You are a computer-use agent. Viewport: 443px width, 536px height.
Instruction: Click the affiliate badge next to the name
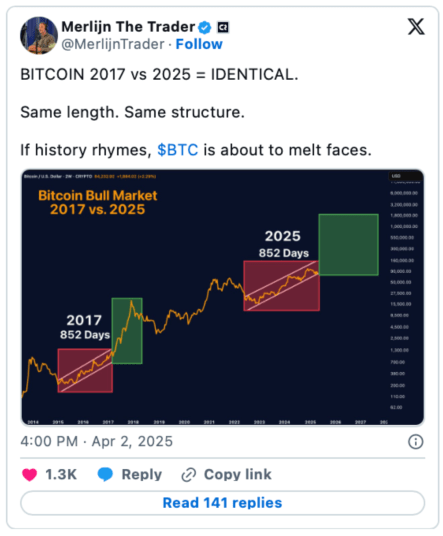pyautogui.click(x=223, y=27)
